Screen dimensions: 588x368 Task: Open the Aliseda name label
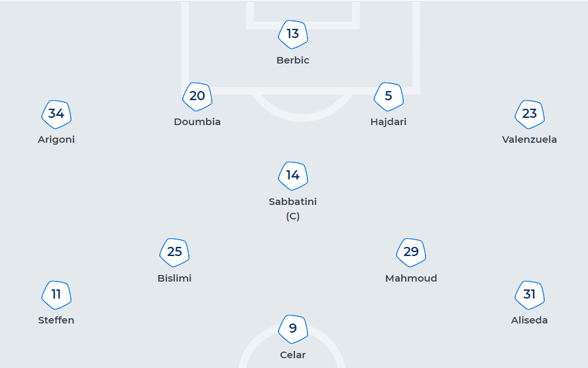tap(529, 320)
